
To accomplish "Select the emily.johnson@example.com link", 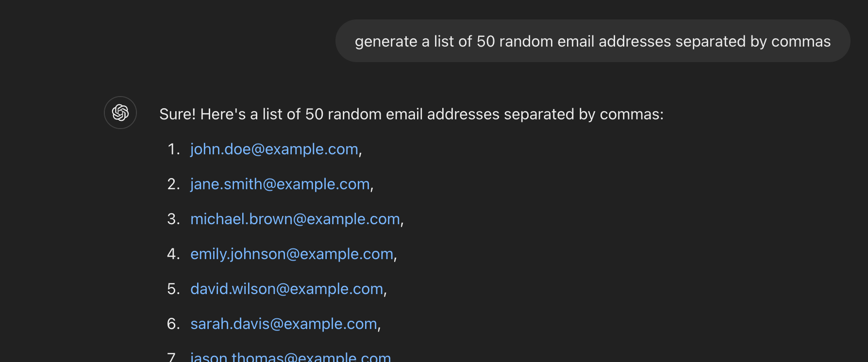I will [292, 254].
